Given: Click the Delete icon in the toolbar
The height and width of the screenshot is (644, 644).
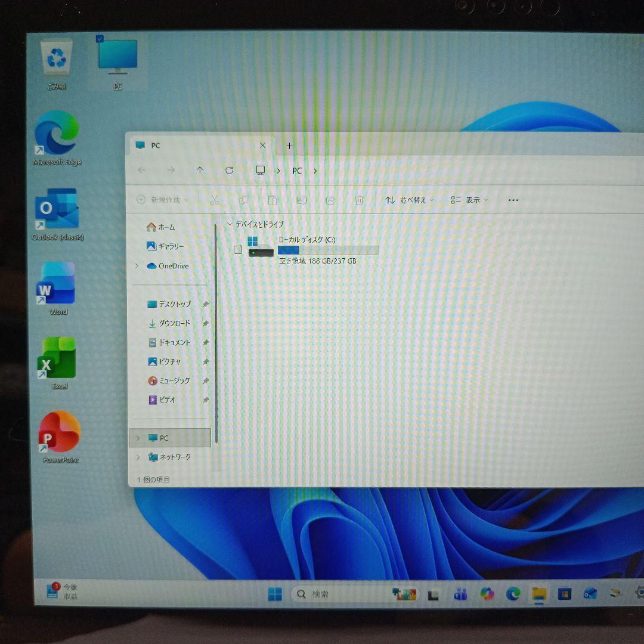Looking at the screenshot, I should (359, 200).
